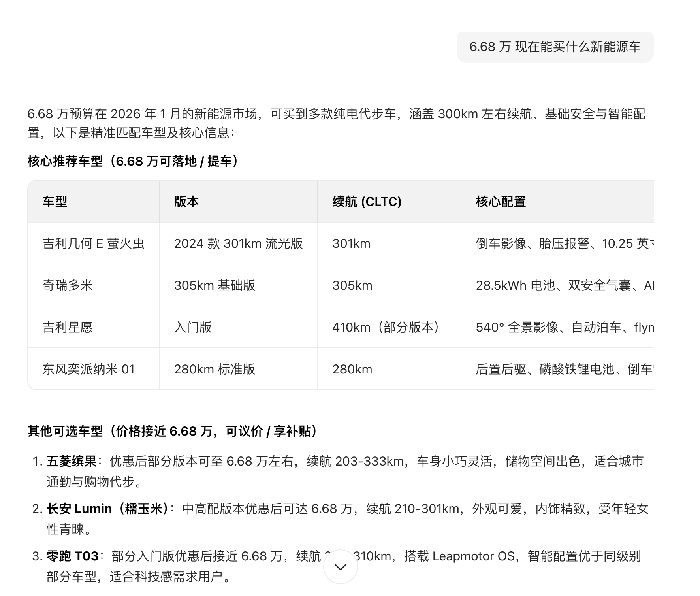Click the 入门版 version cell
Screen dimensions: 700x596
[x=238, y=327]
